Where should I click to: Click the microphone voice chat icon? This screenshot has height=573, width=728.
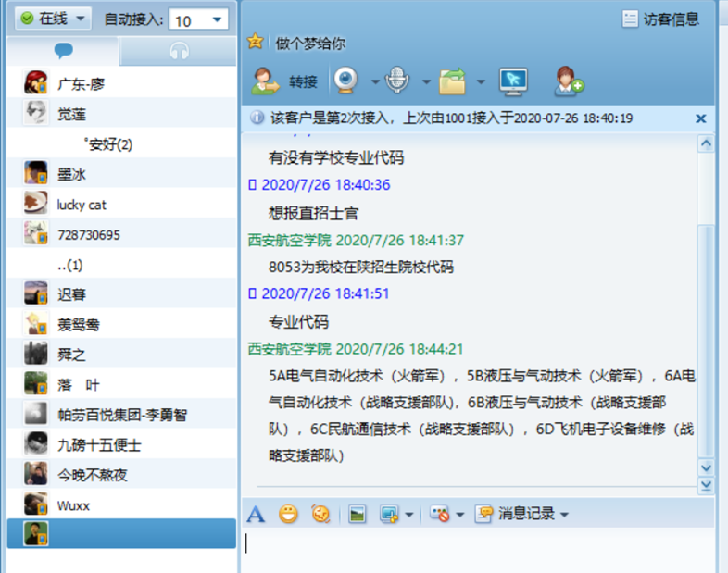coord(397,81)
